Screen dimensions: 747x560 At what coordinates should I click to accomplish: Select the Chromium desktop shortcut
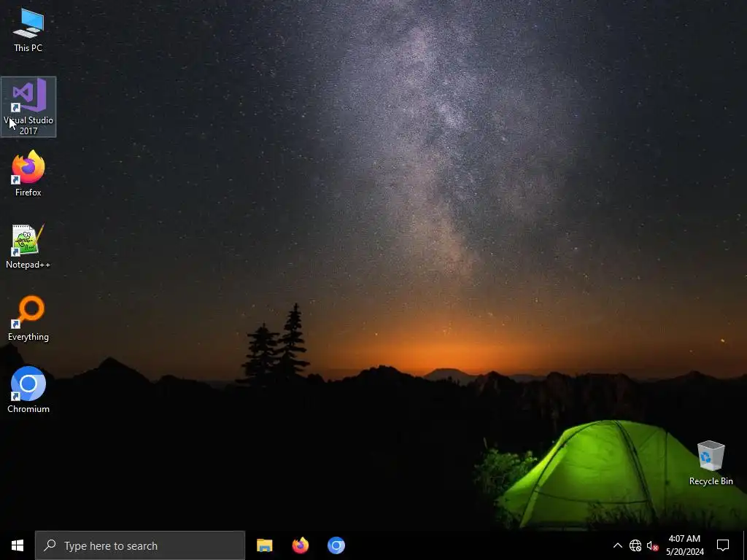pos(28,390)
